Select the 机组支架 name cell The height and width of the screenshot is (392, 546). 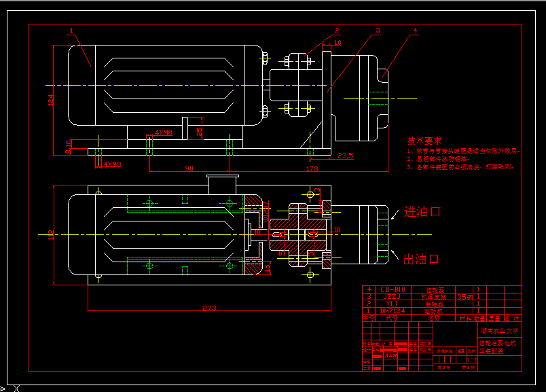point(433,297)
